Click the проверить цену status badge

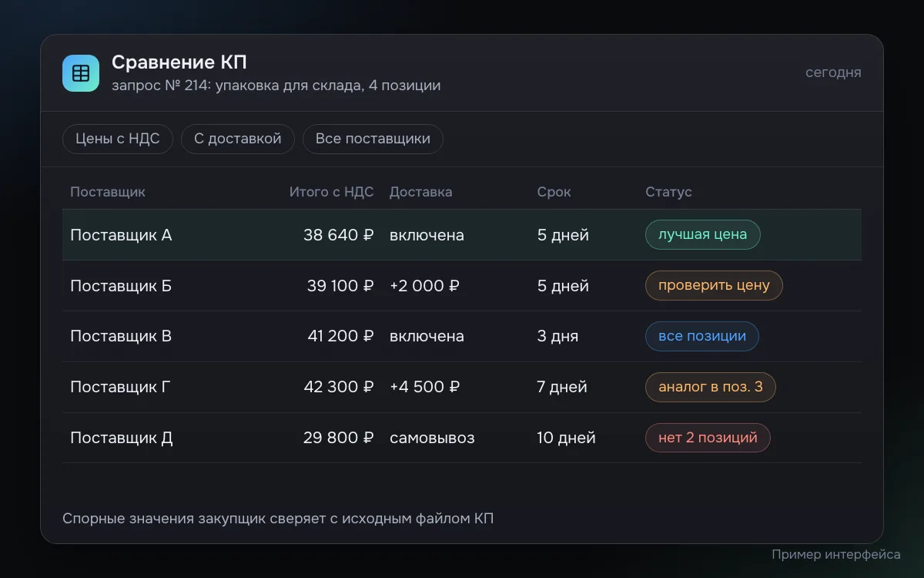714,286
